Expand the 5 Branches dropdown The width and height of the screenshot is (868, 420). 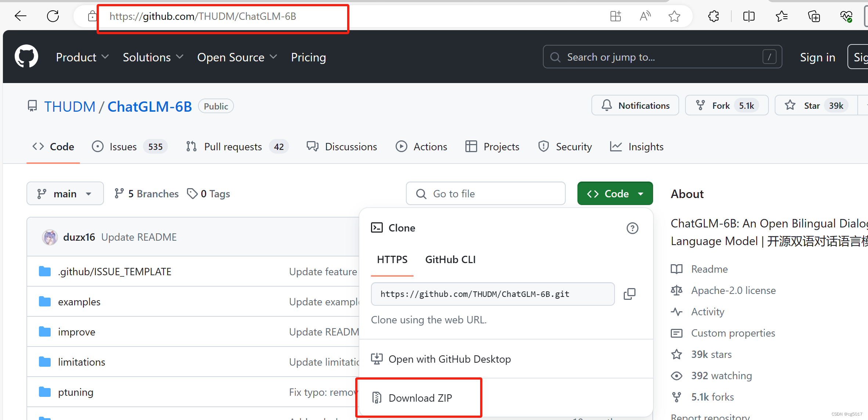(146, 194)
